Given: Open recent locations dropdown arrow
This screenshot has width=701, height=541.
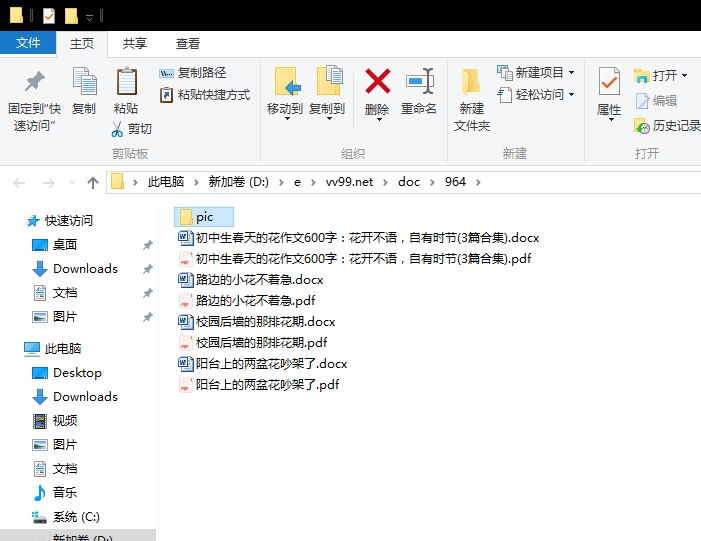Looking at the screenshot, I should (72, 182).
